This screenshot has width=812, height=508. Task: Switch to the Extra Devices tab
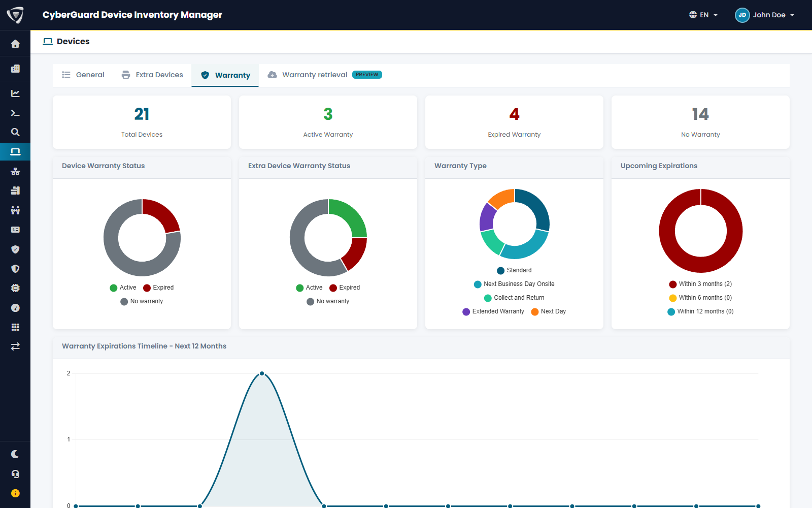click(152, 75)
